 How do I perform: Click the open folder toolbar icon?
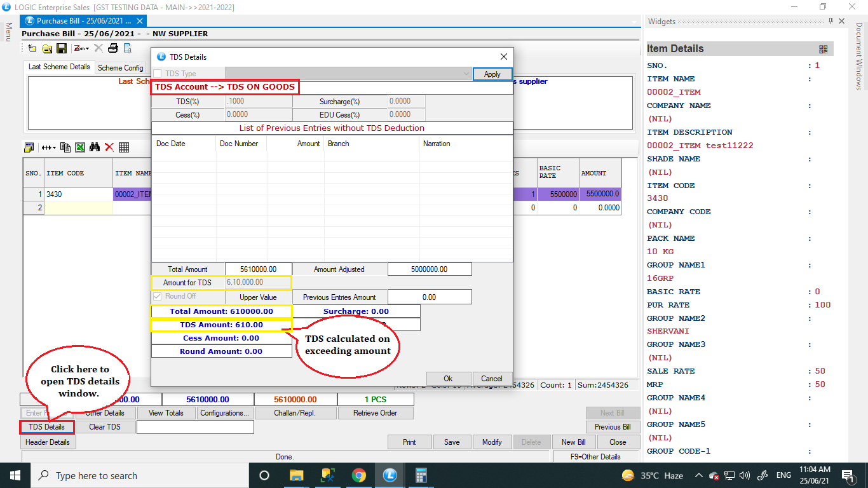click(x=47, y=48)
